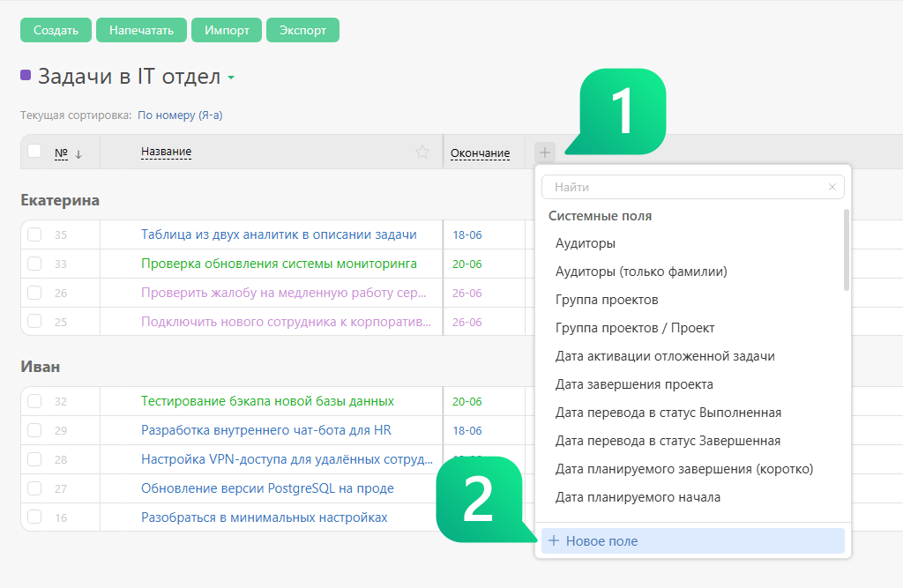Image resolution: width=903 pixels, height=588 pixels.
Task: Click the sort arrow next to №
Action: [78, 153]
